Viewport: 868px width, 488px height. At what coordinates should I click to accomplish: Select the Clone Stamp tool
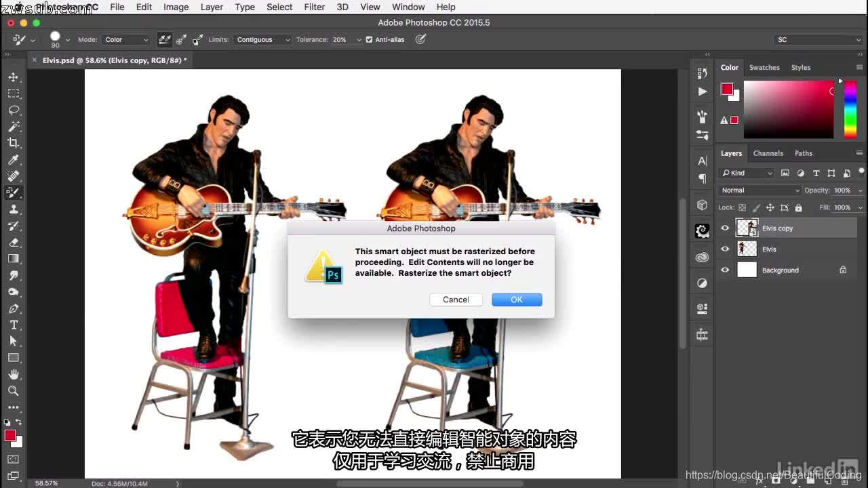pyautogui.click(x=14, y=209)
